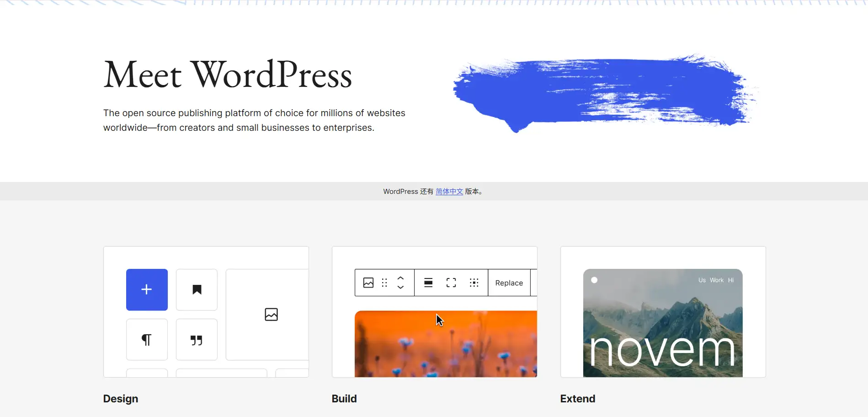Select the image placeholder icon in Design card

[x=272, y=314]
